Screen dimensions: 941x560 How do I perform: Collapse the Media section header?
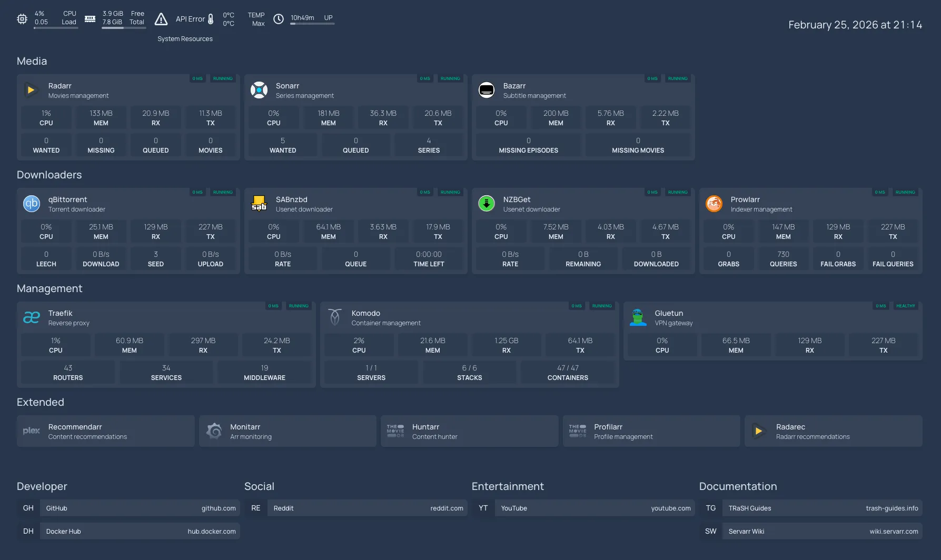tap(32, 61)
